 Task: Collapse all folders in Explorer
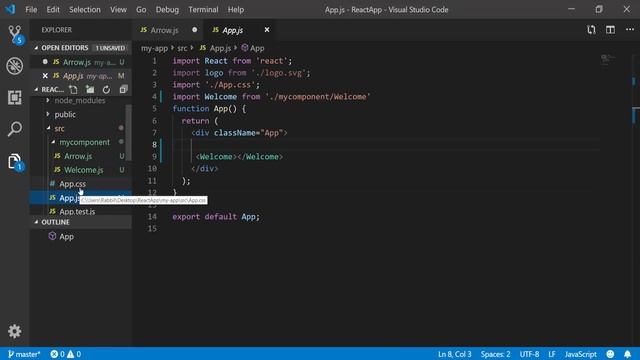[x=123, y=89]
